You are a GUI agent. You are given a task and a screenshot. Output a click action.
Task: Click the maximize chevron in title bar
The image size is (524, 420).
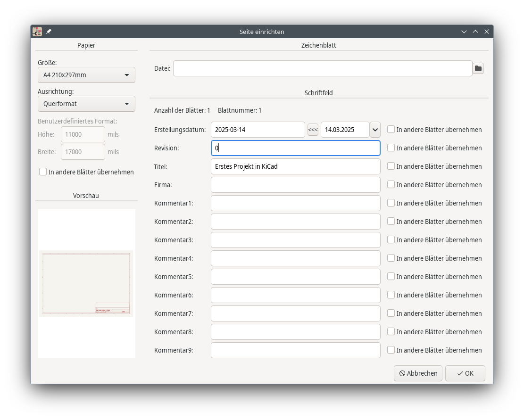point(475,32)
